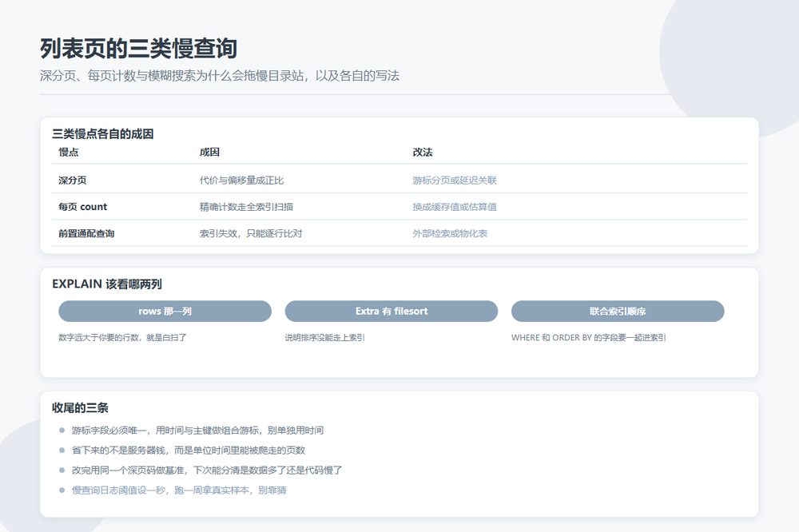Click the 'rows 那一列' pill button
The width and height of the screenshot is (799, 532).
pos(165,311)
